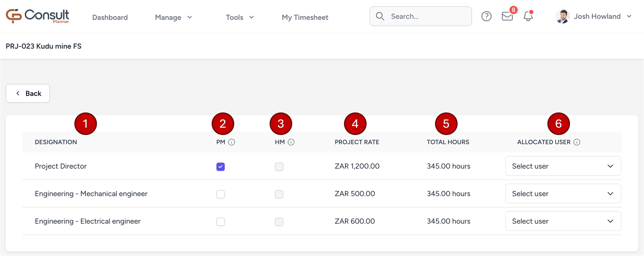Screen dimensions: 644x256
Task: Click the HM column info icon
Action: 291,142
